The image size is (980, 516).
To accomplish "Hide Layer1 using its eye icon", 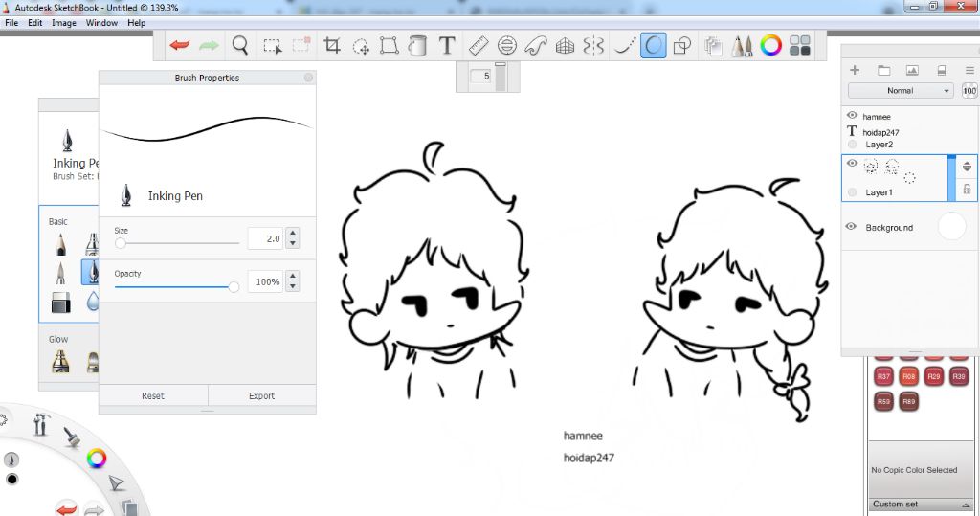I will [852, 164].
